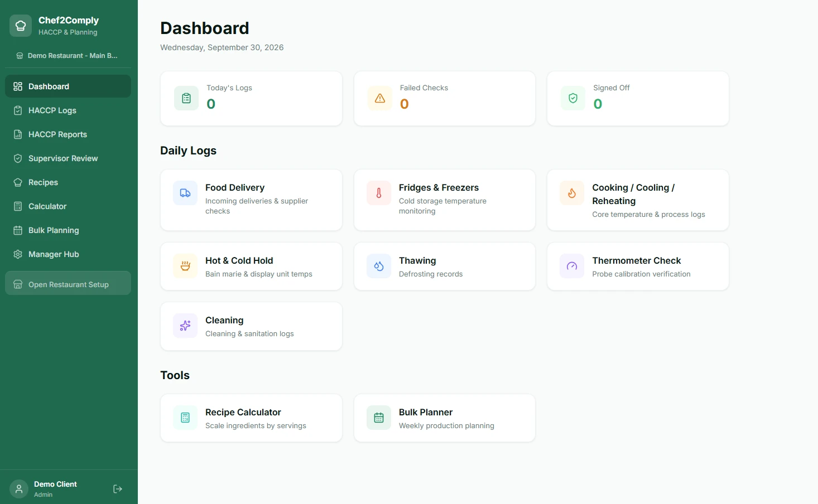This screenshot has height=504, width=818.
Task: Open Thermometer Check card title
Action: point(637,260)
